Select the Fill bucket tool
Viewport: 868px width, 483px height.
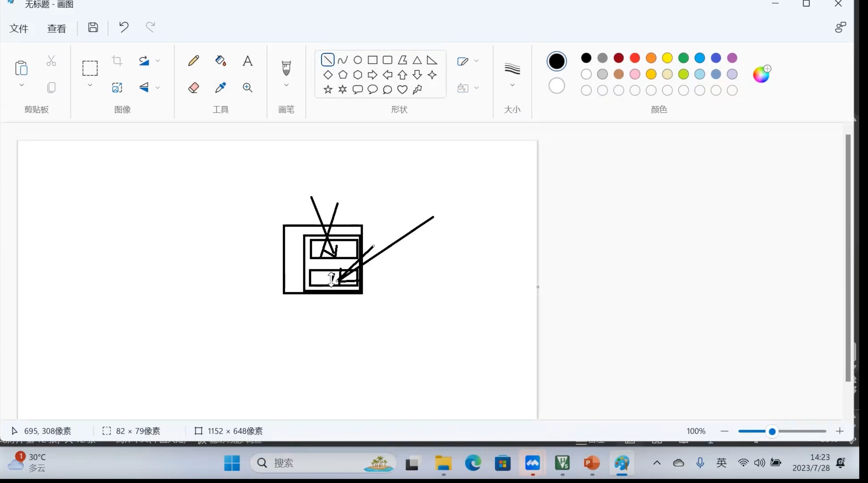pyautogui.click(x=221, y=61)
